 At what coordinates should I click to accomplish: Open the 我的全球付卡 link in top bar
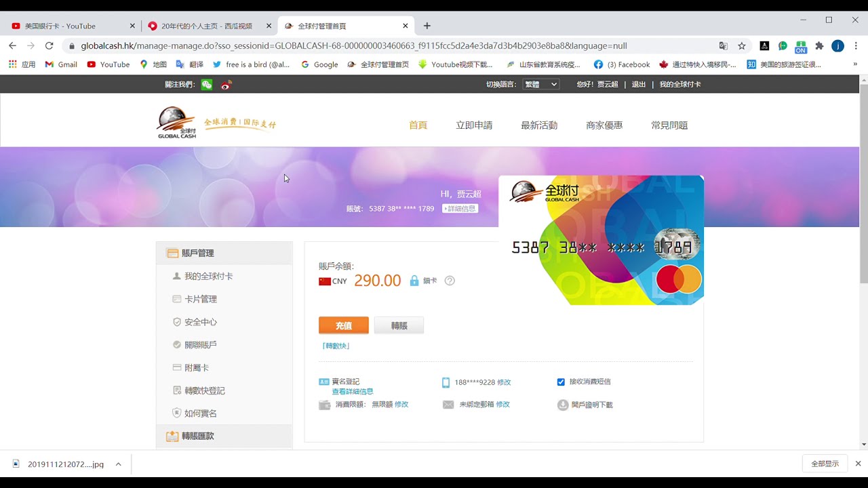[680, 85]
